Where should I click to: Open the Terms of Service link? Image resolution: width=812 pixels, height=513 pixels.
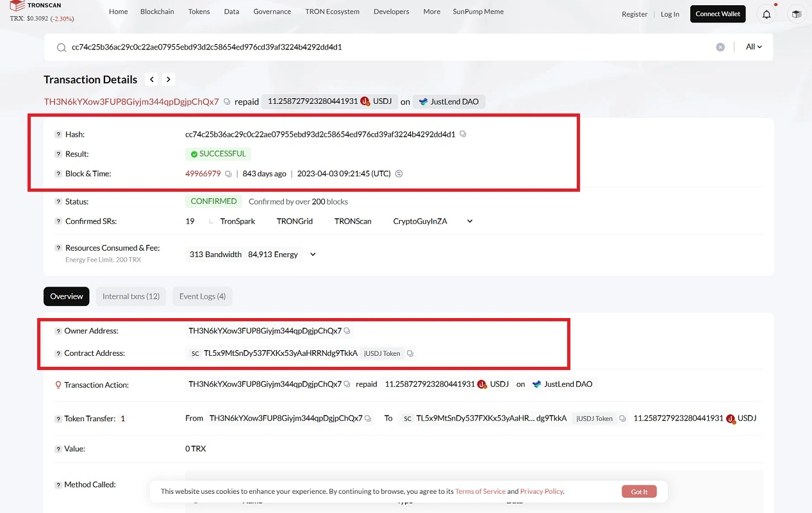(480, 491)
